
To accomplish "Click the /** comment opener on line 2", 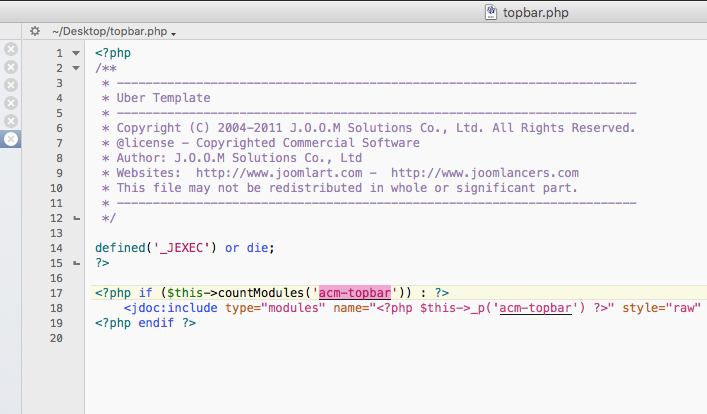I will tap(106, 68).
